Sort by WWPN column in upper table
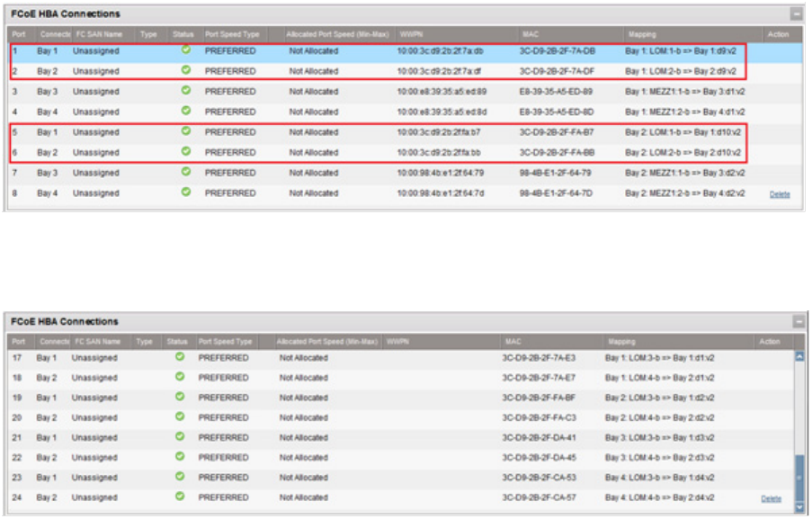812x519 pixels. 411,34
